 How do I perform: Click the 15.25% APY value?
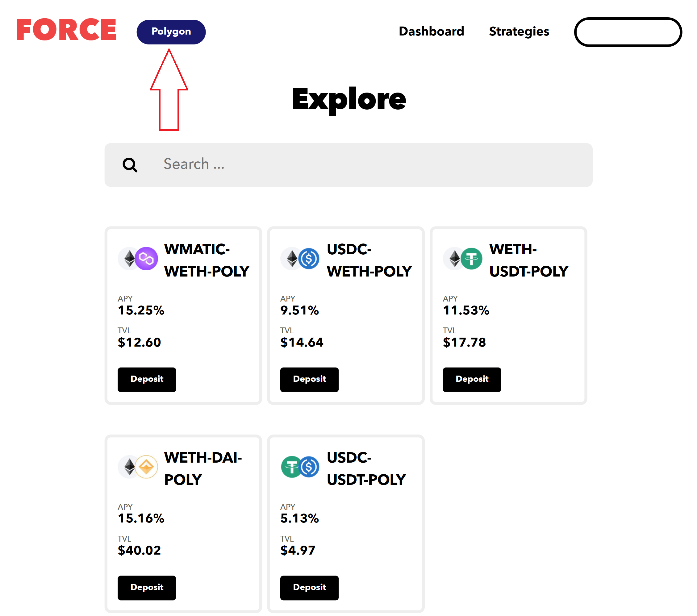coord(141,310)
